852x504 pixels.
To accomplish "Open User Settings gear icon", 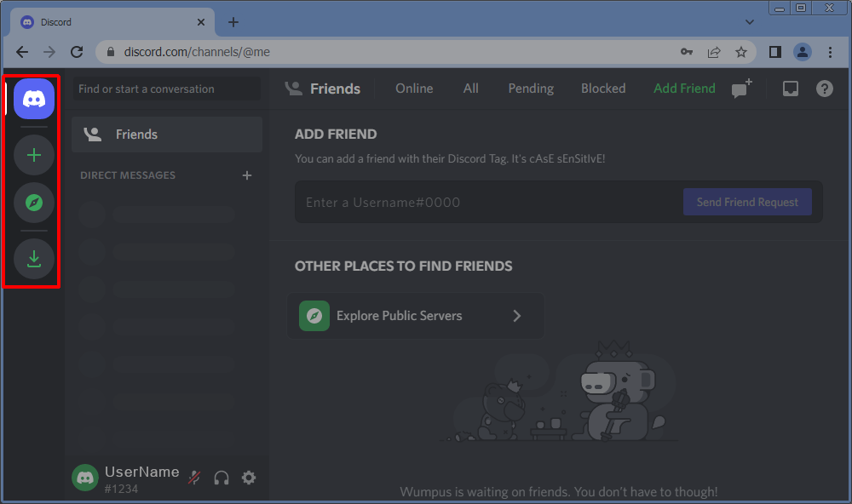I will pos(249,478).
